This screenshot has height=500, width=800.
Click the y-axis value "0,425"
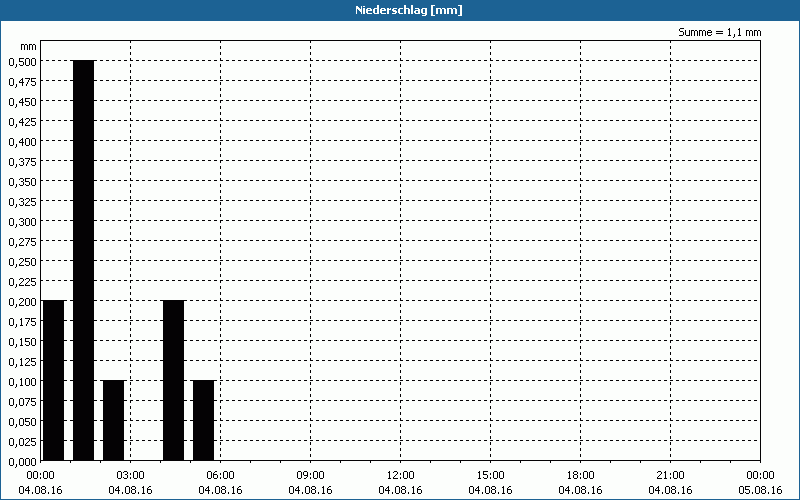pos(22,122)
